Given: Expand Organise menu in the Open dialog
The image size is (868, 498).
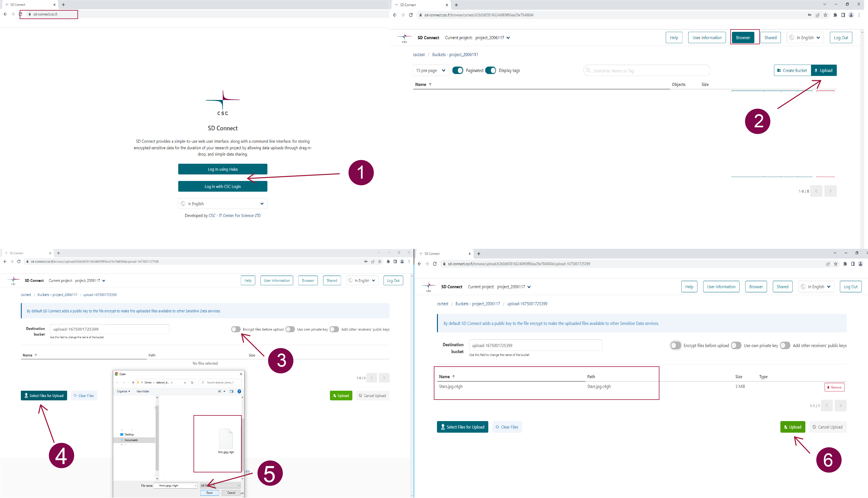Looking at the screenshot, I should point(123,391).
